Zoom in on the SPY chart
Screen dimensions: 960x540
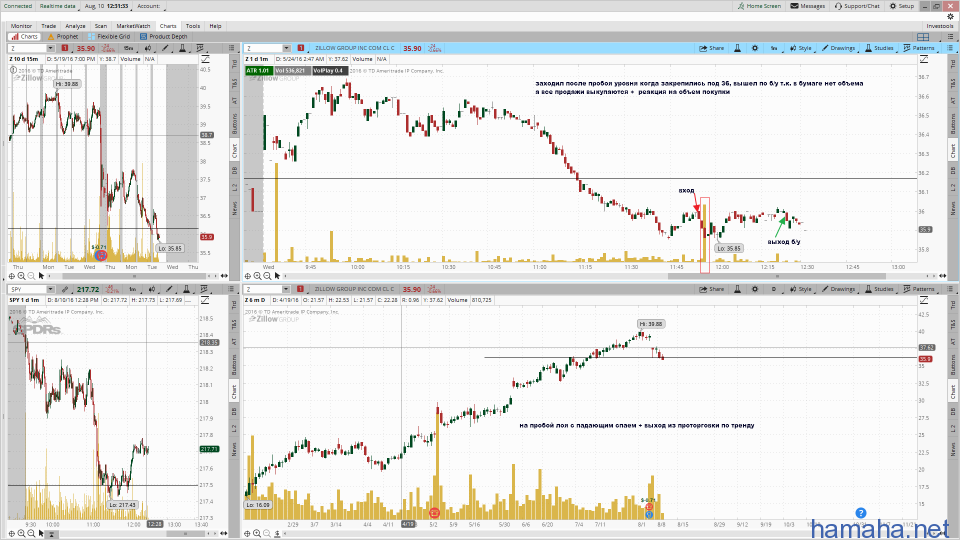click(x=21, y=534)
